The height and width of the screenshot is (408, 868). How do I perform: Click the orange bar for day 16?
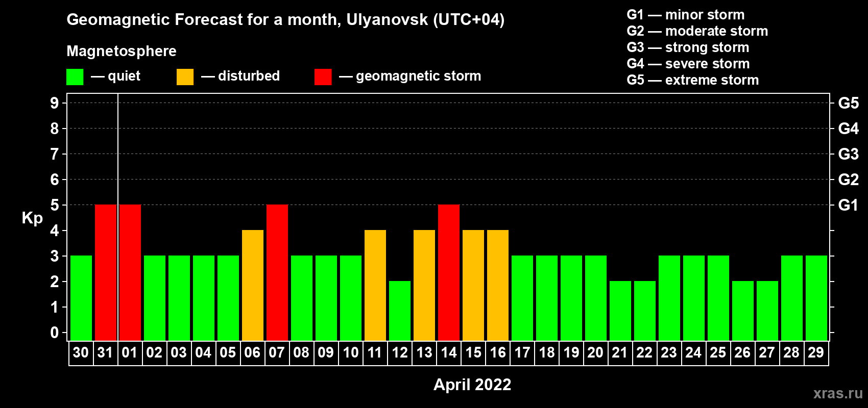tap(498, 286)
